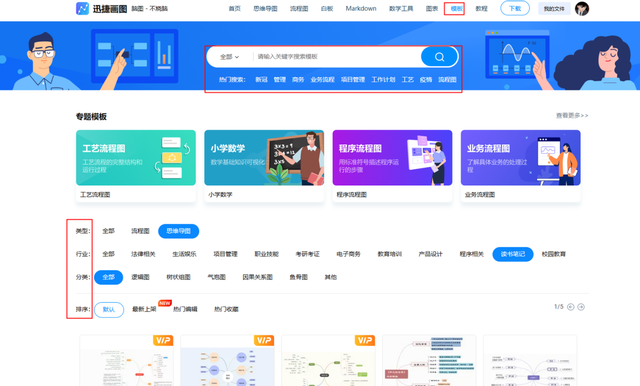Select the 法律相关 industry filter
The image size is (640, 386).
coord(143,254)
